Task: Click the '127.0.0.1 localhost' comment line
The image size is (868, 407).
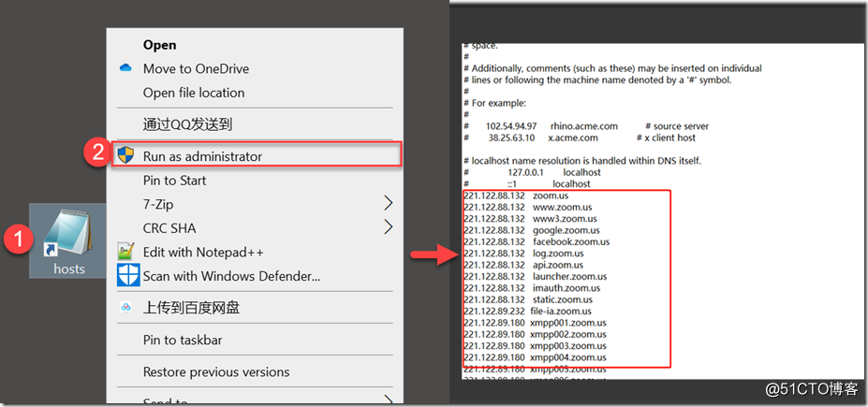Action: (x=532, y=172)
